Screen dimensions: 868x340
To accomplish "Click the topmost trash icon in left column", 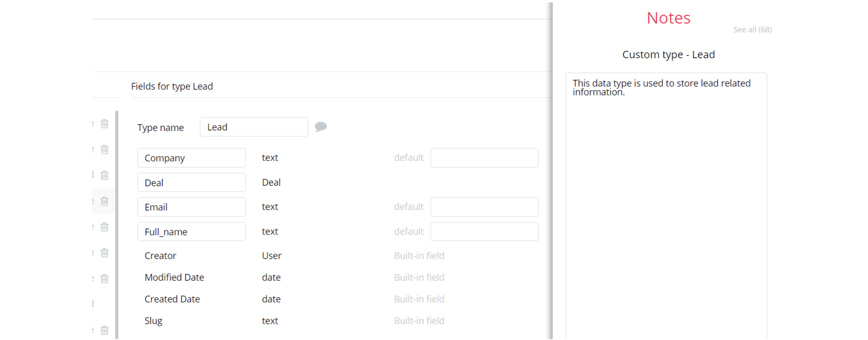I will pyautogui.click(x=104, y=124).
